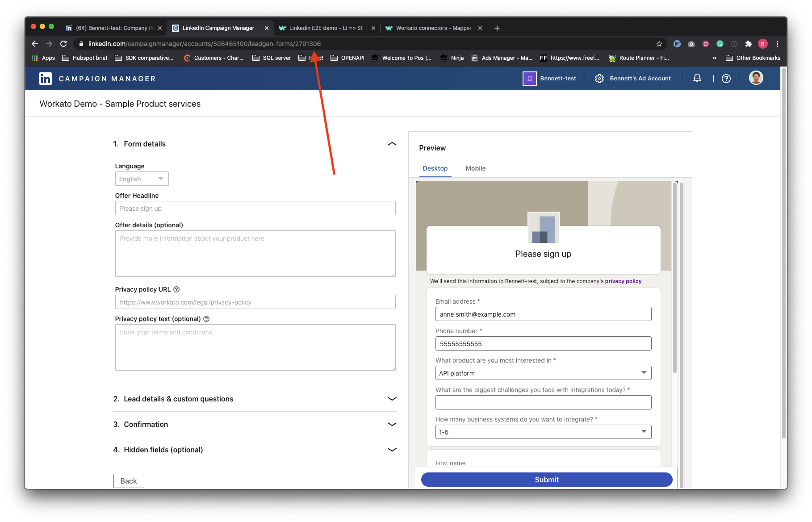Click the Privacy policy text help tooltip icon

[x=206, y=319]
